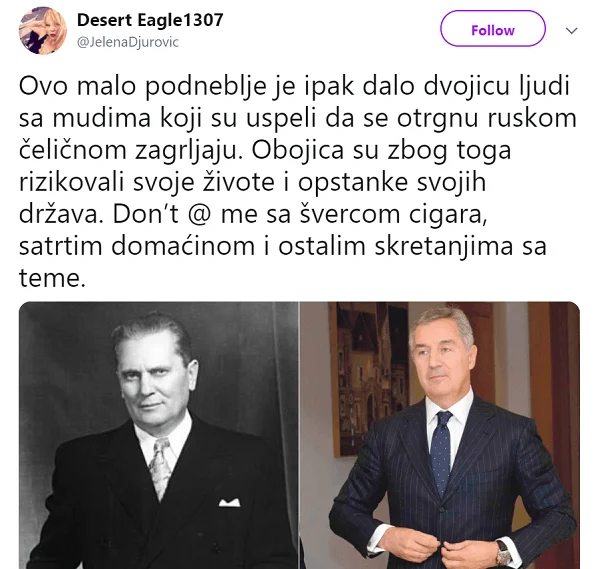This screenshot has height=569, width=600.
Task: Click the word 'domaćinom' in the tweet
Action: coord(183,246)
